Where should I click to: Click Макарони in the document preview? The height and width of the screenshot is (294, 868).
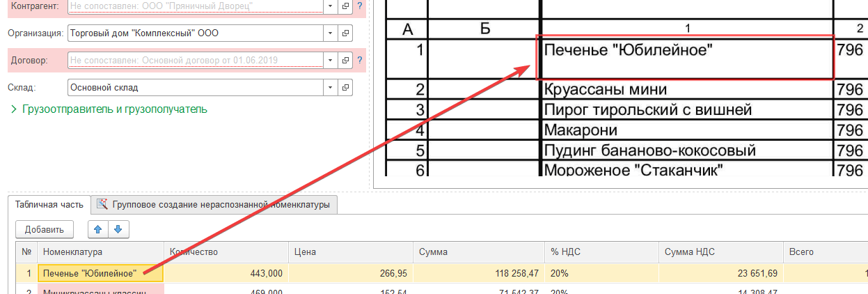pyautogui.click(x=581, y=130)
